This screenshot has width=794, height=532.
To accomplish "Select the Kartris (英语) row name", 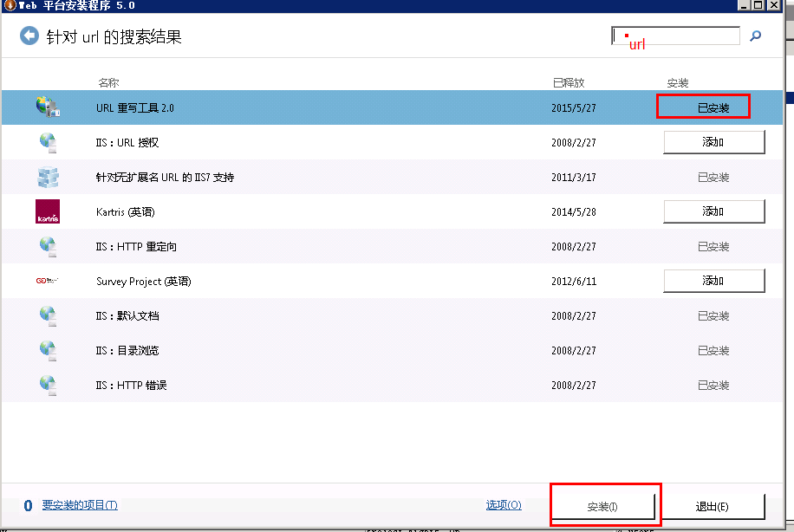I will 126,212.
